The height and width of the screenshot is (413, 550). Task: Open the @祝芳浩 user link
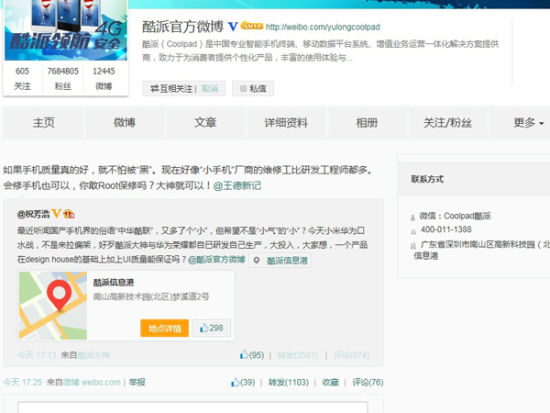[33, 214]
